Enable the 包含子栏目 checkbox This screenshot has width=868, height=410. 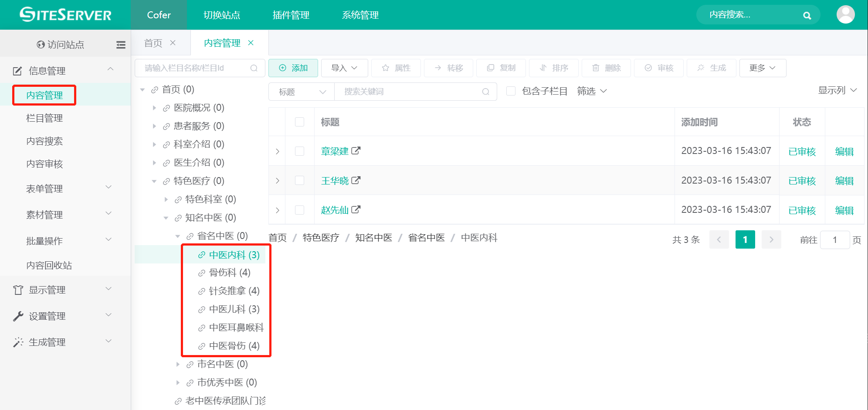coord(510,91)
